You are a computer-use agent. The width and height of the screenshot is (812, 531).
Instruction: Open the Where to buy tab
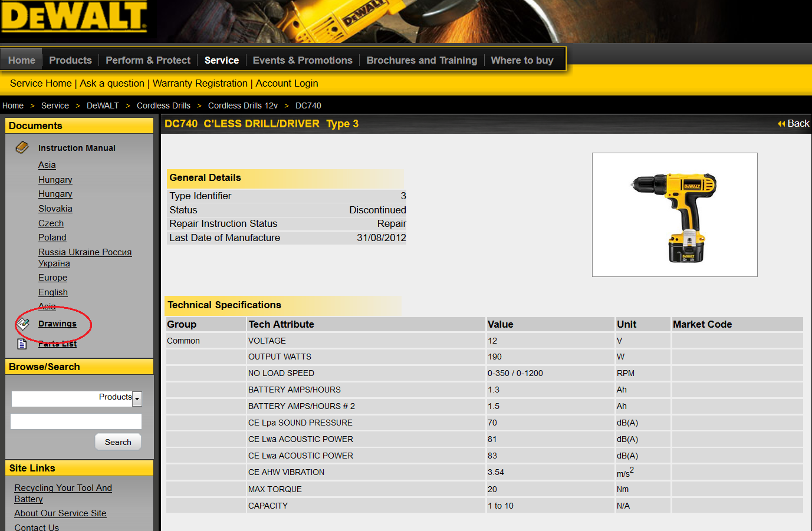[x=522, y=60]
